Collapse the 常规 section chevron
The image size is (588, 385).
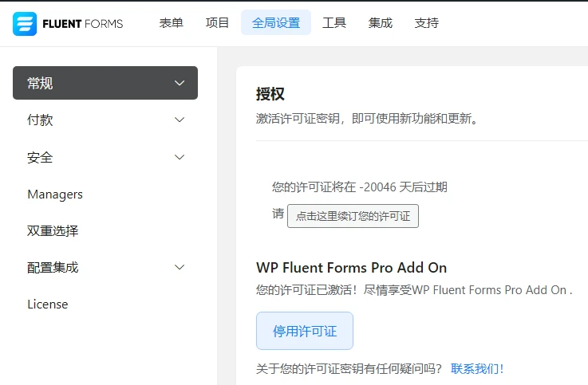180,83
